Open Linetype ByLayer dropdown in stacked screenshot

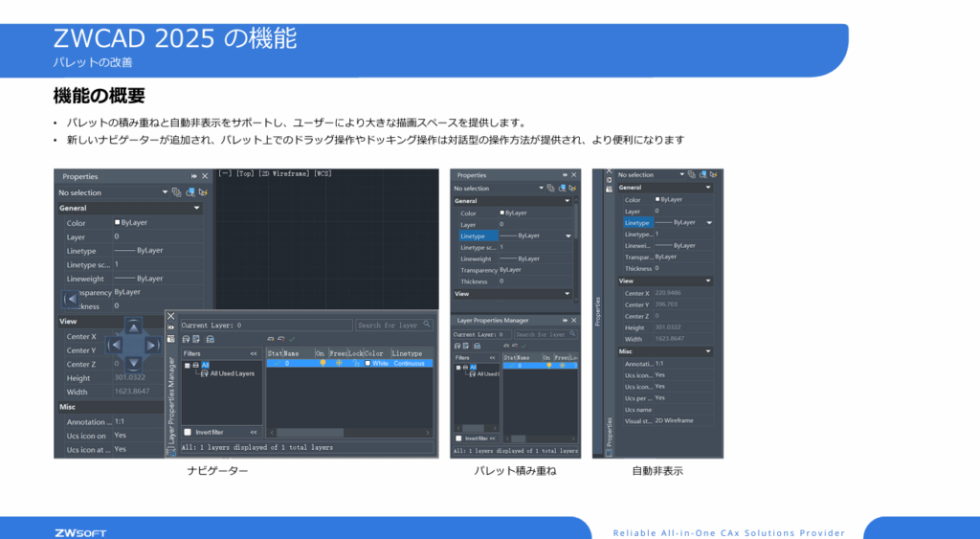[568, 236]
